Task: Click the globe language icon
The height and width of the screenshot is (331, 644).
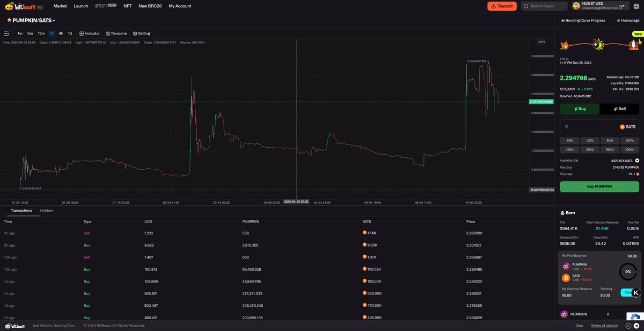Action: pos(636,6)
